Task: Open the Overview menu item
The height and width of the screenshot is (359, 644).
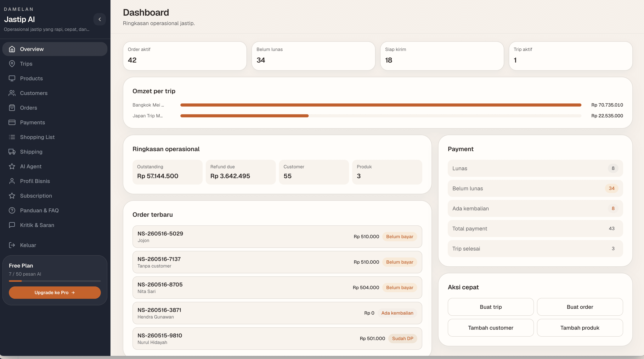Action: pos(55,49)
